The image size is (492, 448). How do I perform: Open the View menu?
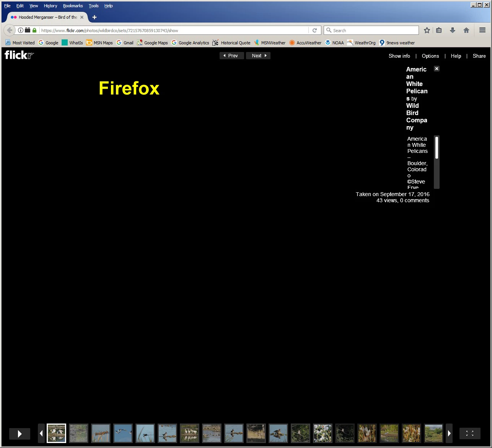34,6
